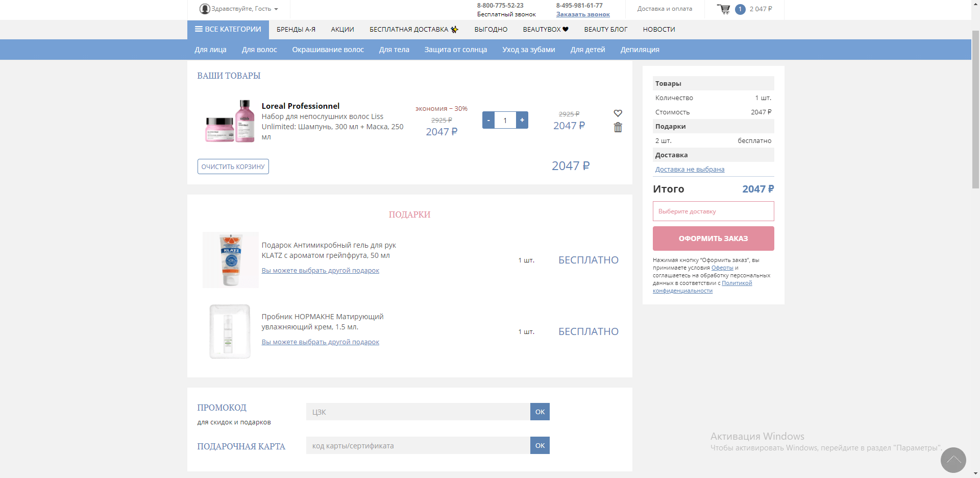Decrease quantity with the minus button
Viewport: 980px width, 478px height.
488,120
